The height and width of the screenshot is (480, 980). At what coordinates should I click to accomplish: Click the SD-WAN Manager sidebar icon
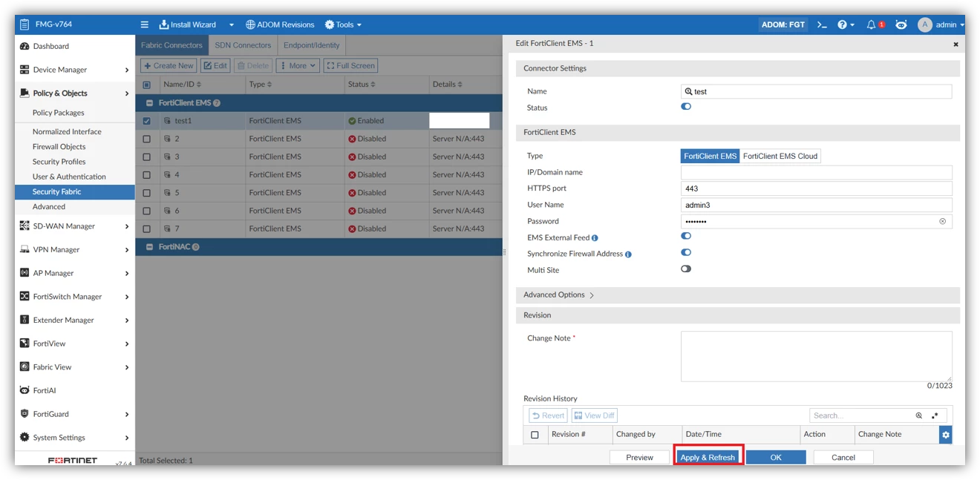coord(24,226)
